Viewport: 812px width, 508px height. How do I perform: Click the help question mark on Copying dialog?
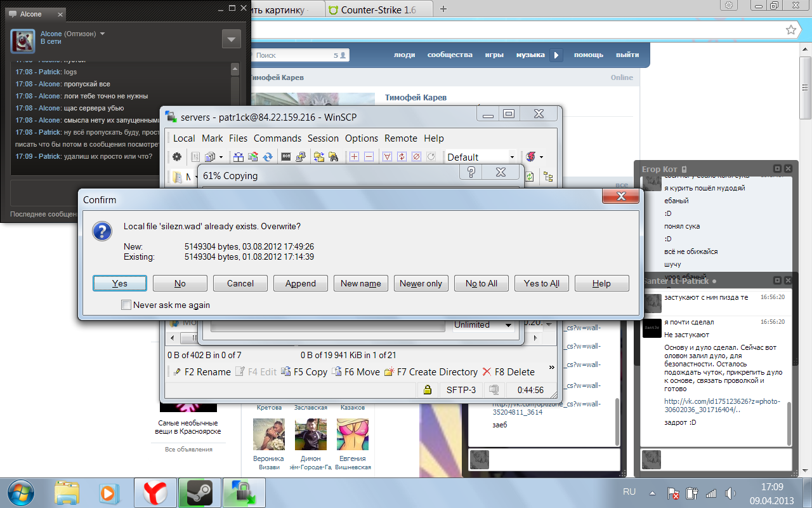coord(471,172)
